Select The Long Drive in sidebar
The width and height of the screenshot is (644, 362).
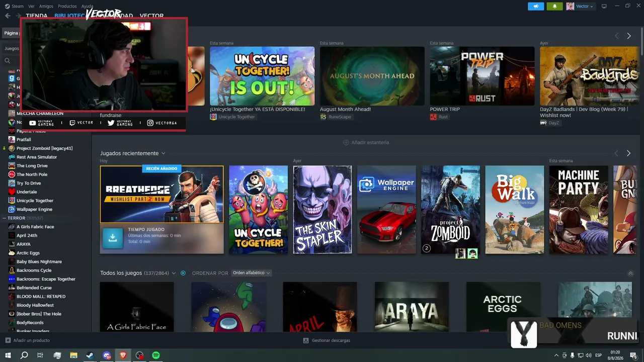(x=32, y=166)
